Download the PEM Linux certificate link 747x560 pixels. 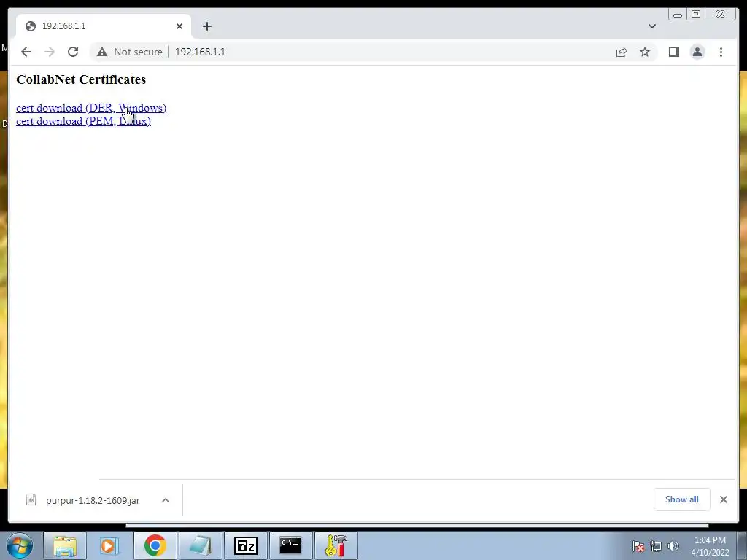click(x=83, y=122)
